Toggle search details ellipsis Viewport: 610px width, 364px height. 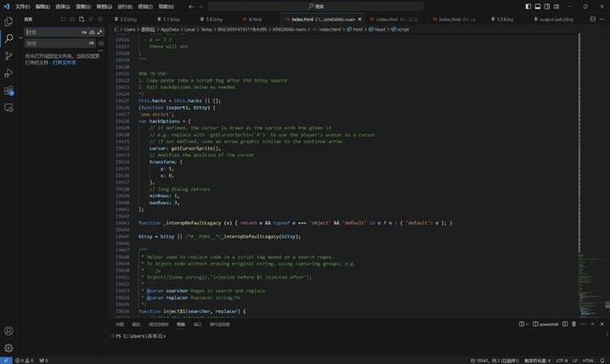coord(101,51)
